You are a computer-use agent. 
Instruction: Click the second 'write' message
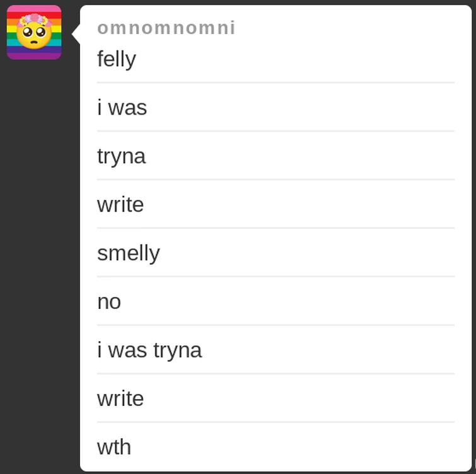tap(120, 398)
